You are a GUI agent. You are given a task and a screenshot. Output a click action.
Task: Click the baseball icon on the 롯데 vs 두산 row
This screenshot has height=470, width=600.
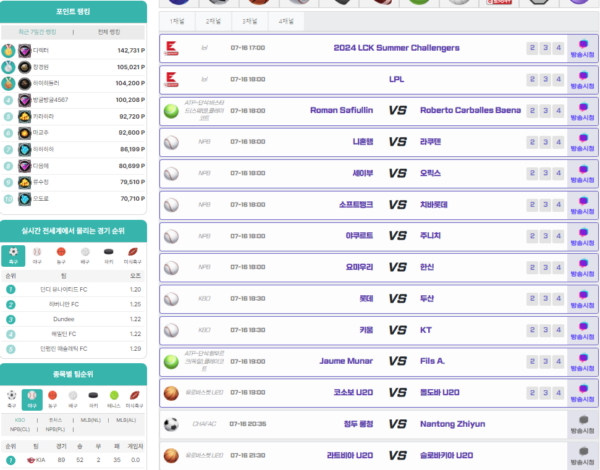(x=171, y=299)
